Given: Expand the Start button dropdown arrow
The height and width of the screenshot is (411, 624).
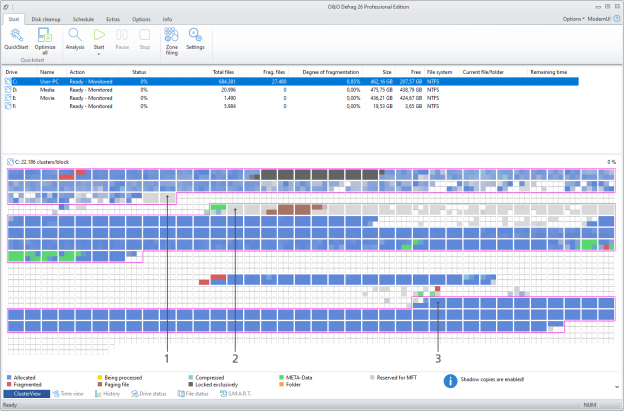Looking at the screenshot, I should (99, 54).
